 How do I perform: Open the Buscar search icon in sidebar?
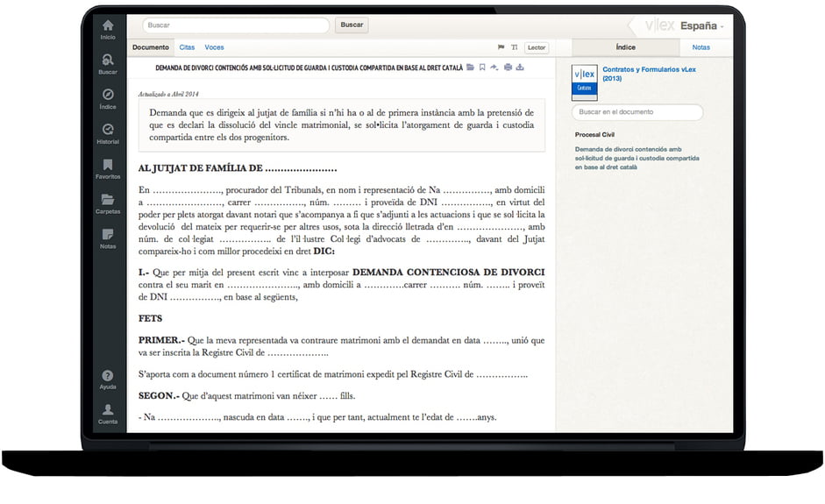coord(108,60)
